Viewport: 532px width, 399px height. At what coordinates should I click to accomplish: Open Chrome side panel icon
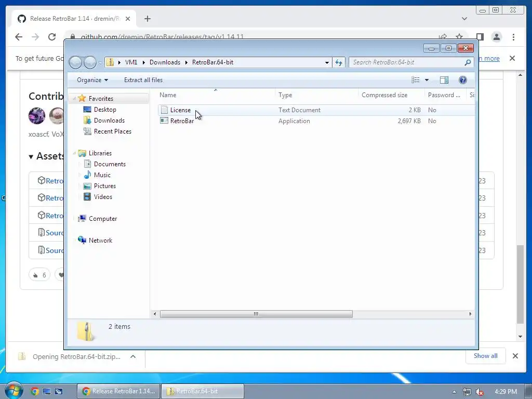click(x=480, y=37)
